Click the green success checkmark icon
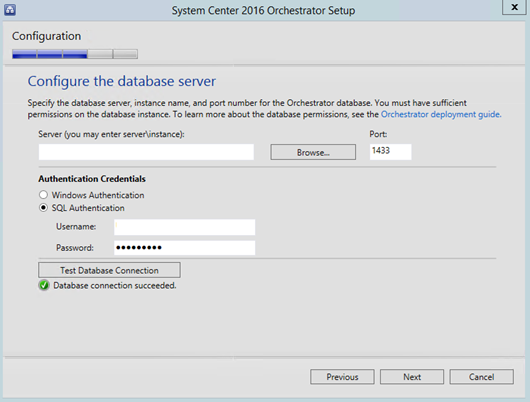Screen dimensions: 530x402 44,285
